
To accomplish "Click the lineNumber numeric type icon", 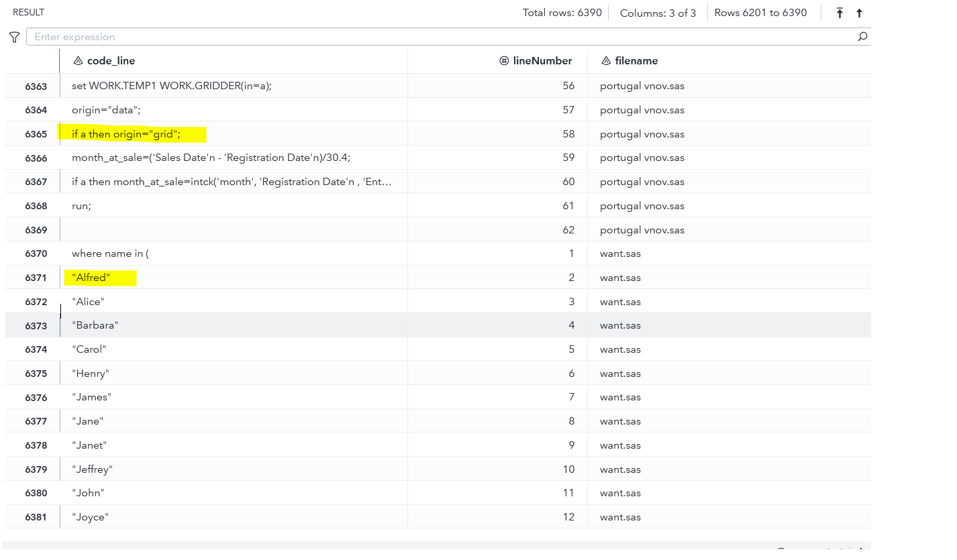I will pos(504,61).
